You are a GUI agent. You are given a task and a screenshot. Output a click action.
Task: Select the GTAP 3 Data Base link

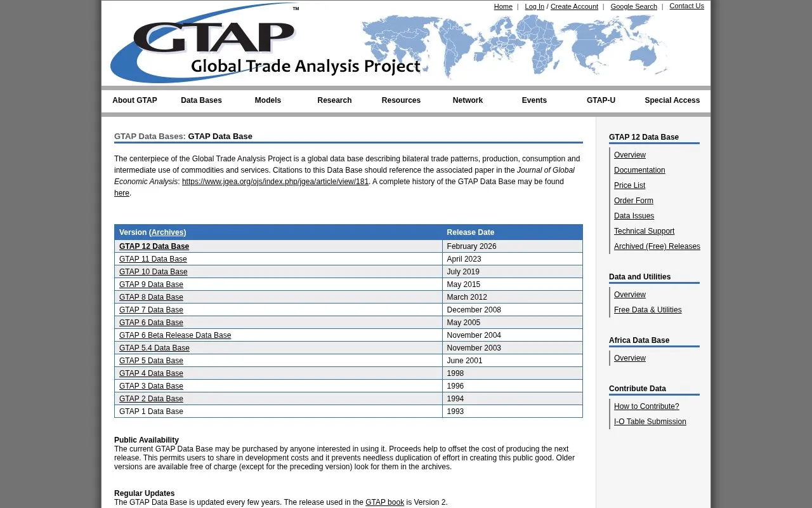[151, 386]
